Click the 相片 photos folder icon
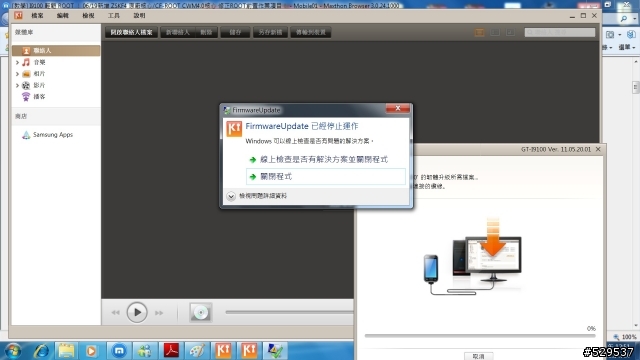The width and height of the screenshot is (640, 360). pos(26,73)
